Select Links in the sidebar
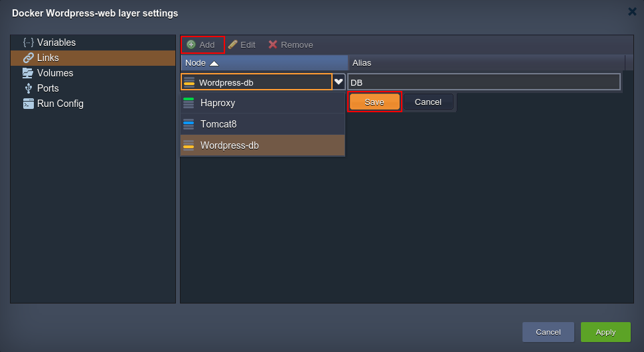The width and height of the screenshot is (644, 352). tap(93, 58)
